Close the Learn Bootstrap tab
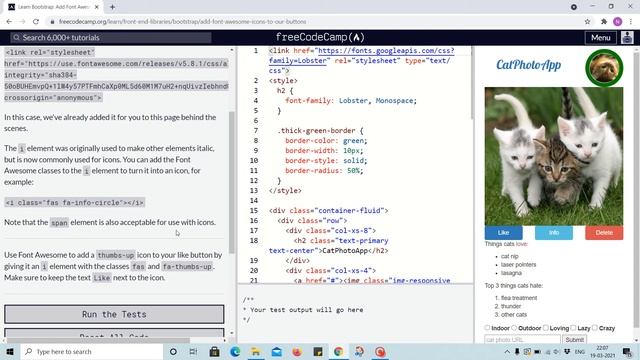This screenshot has height=360, width=640. [97, 7]
